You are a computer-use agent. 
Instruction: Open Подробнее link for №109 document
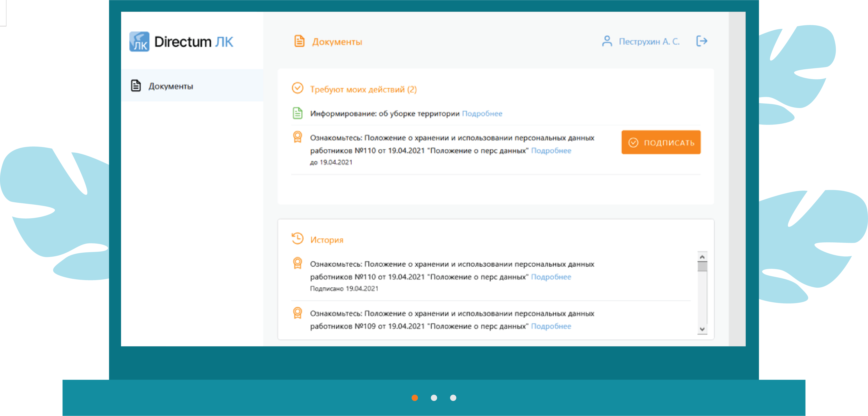(x=551, y=326)
